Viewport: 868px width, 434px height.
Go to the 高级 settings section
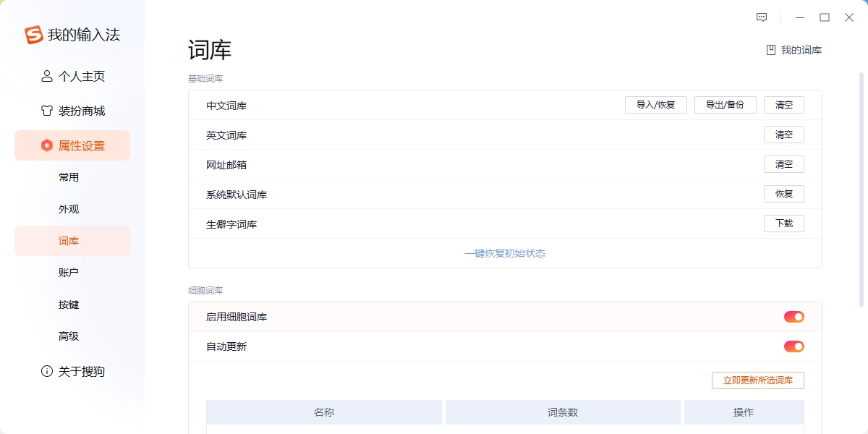click(x=69, y=336)
